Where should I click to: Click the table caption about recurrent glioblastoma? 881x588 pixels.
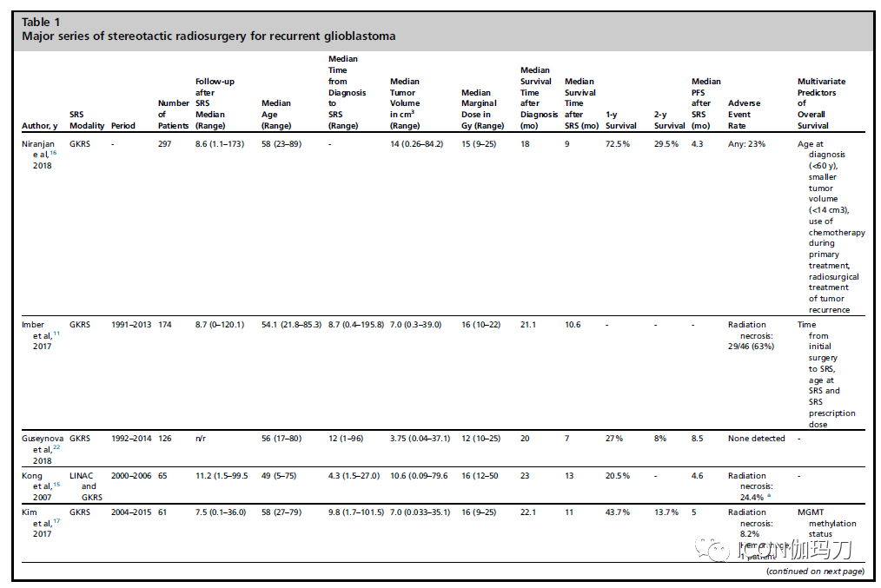(209, 36)
